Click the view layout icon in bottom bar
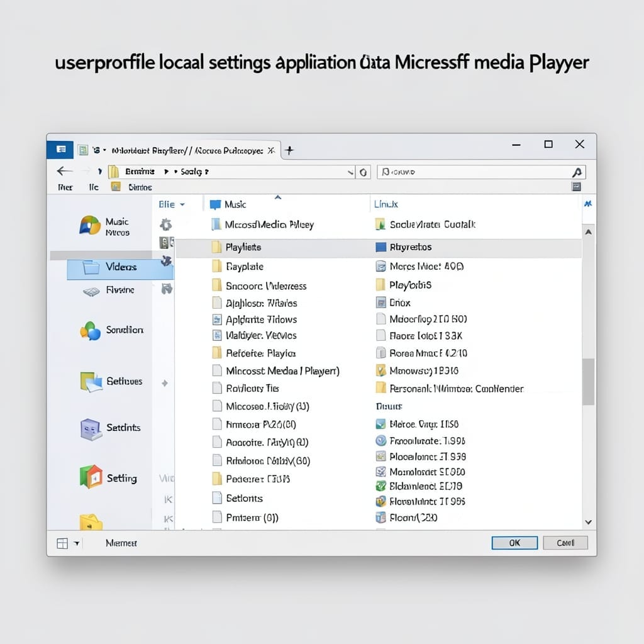 pos(62,543)
